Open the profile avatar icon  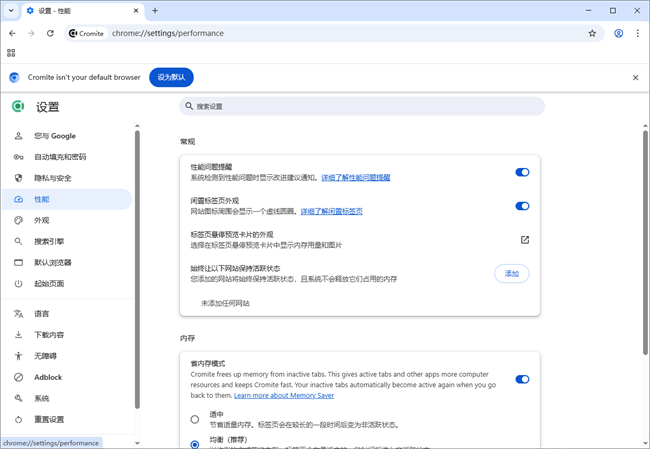point(619,33)
